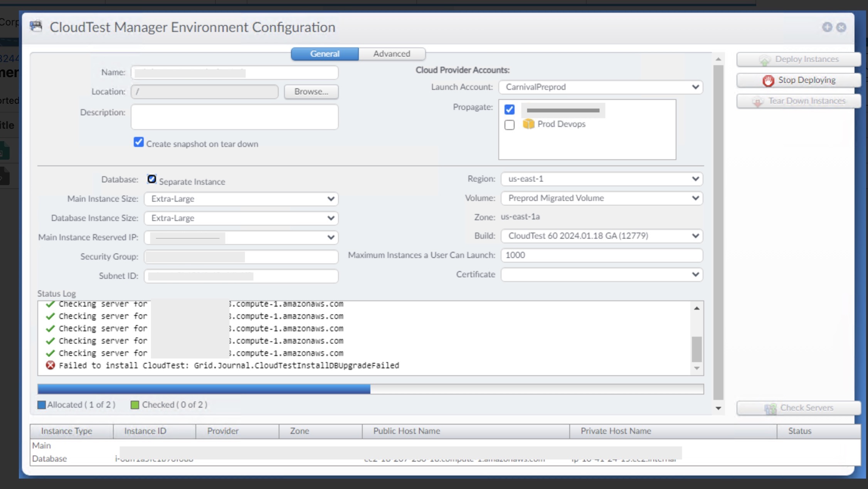Select the General tab
The width and height of the screenshot is (868, 489).
tap(325, 54)
